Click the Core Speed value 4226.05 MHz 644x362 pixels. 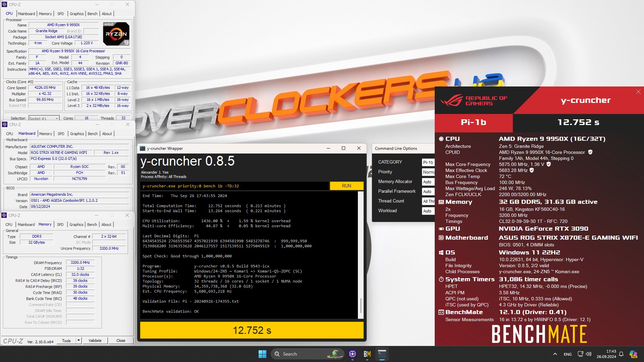[45, 87]
